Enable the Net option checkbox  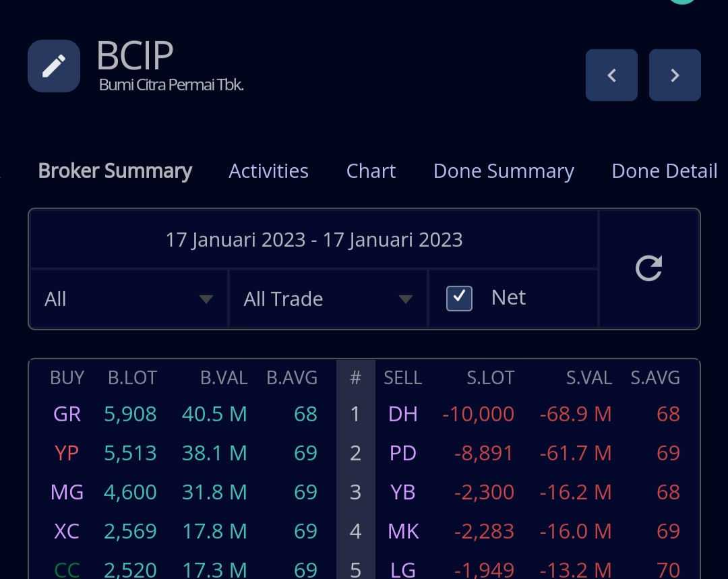(459, 297)
